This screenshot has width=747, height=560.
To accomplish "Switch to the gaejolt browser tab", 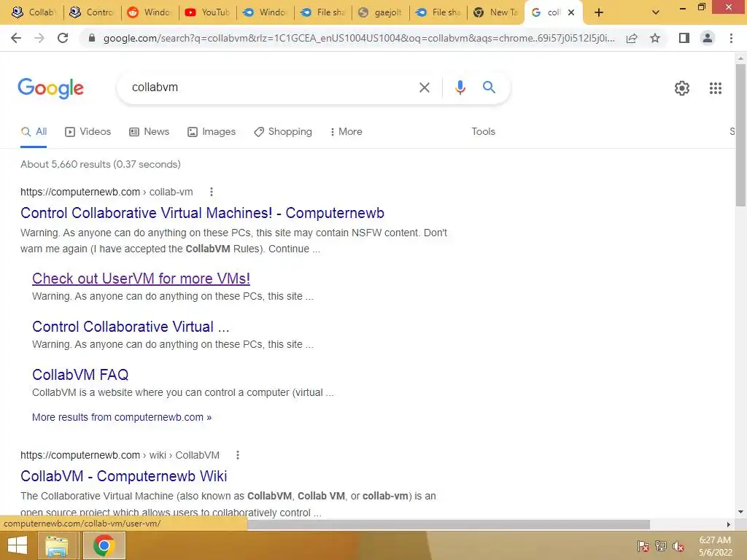I will pyautogui.click(x=381, y=12).
